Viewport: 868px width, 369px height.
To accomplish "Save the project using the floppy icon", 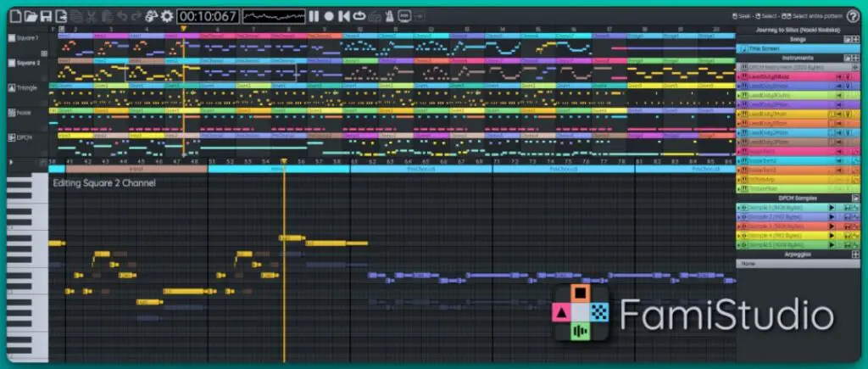I will pyautogui.click(x=46, y=16).
